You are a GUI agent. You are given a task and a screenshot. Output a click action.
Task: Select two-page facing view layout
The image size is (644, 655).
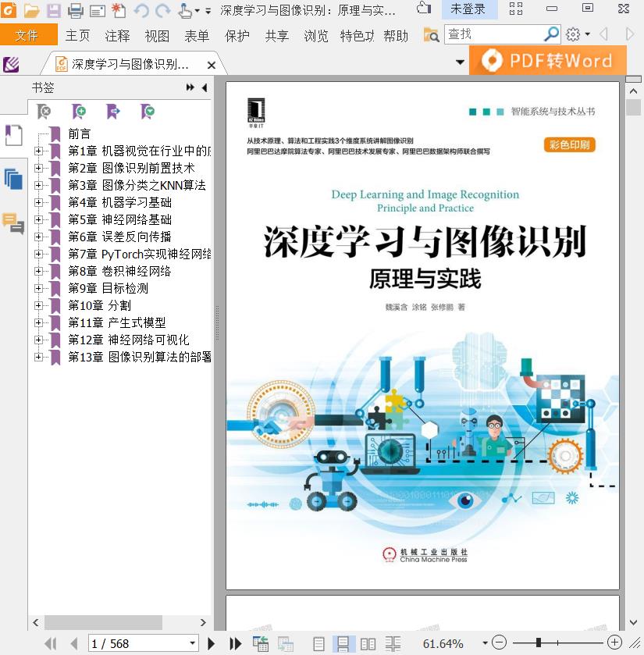368,644
